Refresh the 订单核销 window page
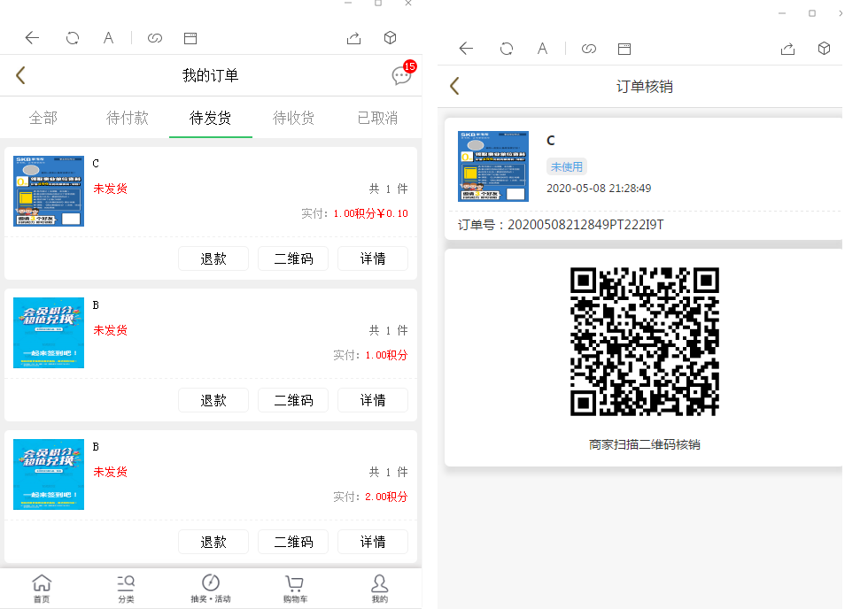Image resolution: width=868 pixels, height=609 pixels. coord(507,49)
